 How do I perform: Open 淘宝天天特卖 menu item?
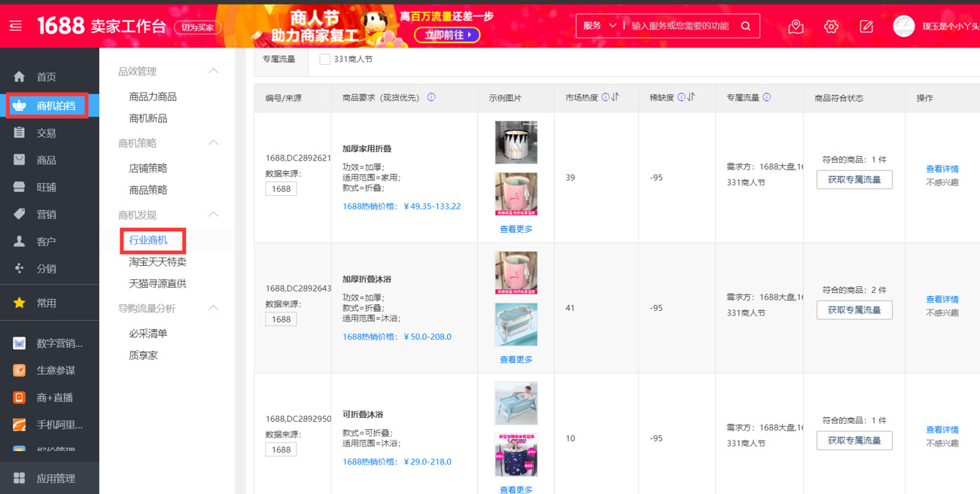[x=157, y=262]
